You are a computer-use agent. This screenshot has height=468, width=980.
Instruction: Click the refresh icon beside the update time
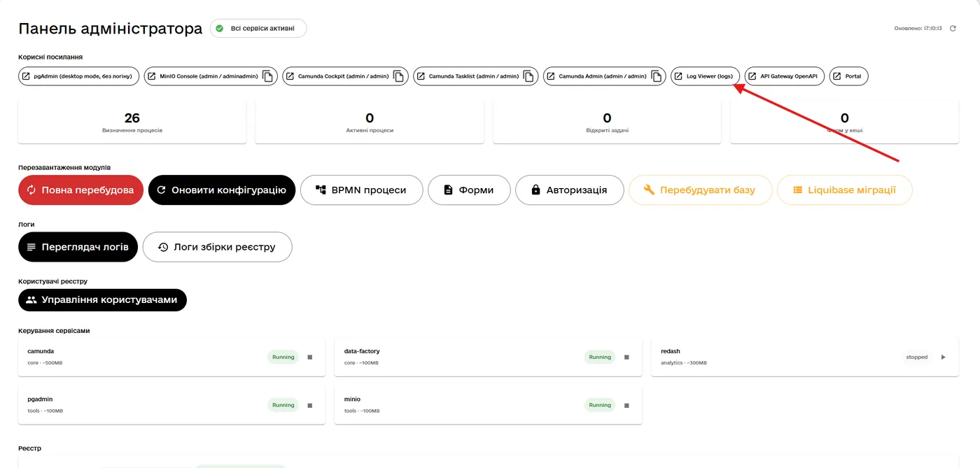click(953, 29)
